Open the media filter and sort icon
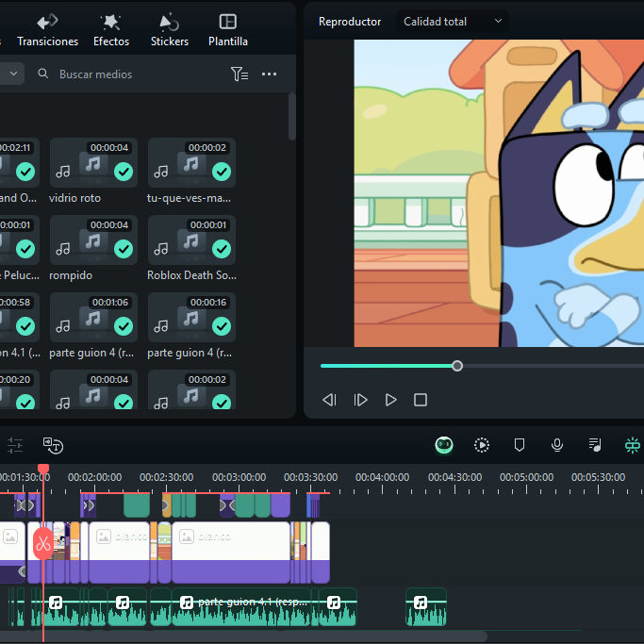 click(239, 74)
